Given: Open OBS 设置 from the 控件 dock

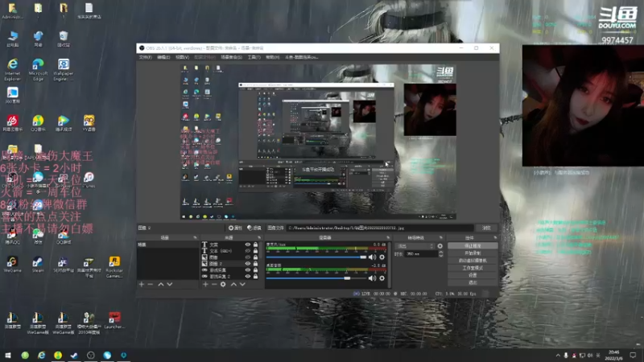Looking at the screenshot, I should [x=473, y=275].
